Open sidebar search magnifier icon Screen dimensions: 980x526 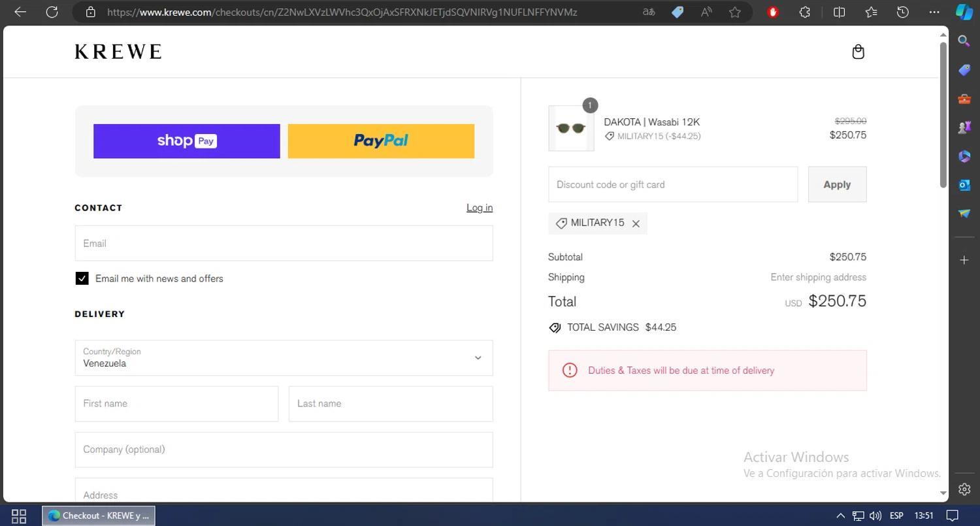point(964,41)
